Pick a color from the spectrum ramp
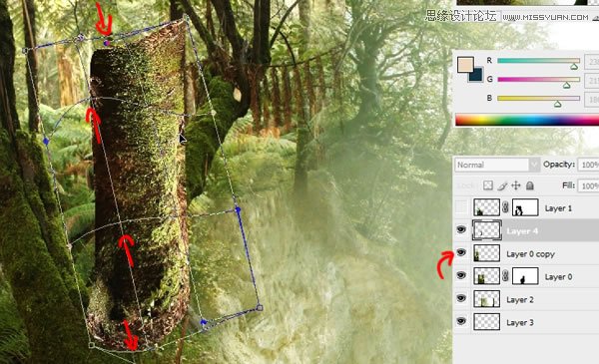 pyautogui.click(x=527, y=120)
